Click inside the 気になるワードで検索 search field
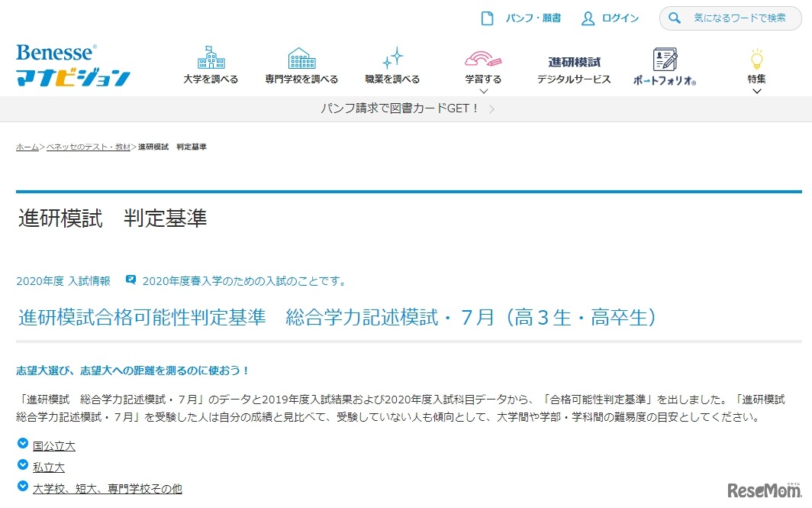812x508 pixels. coord(740,18)
